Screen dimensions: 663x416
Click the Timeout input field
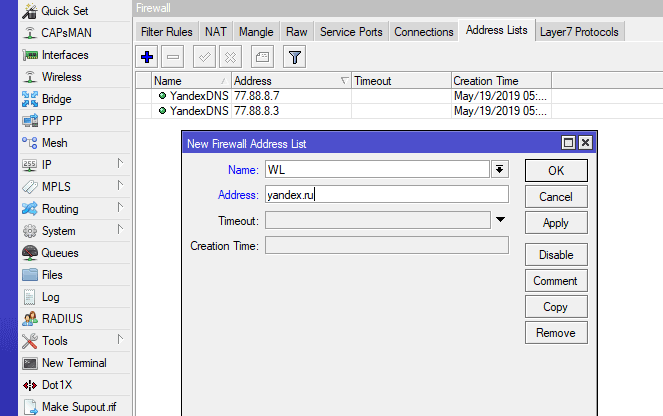[378, 220]
